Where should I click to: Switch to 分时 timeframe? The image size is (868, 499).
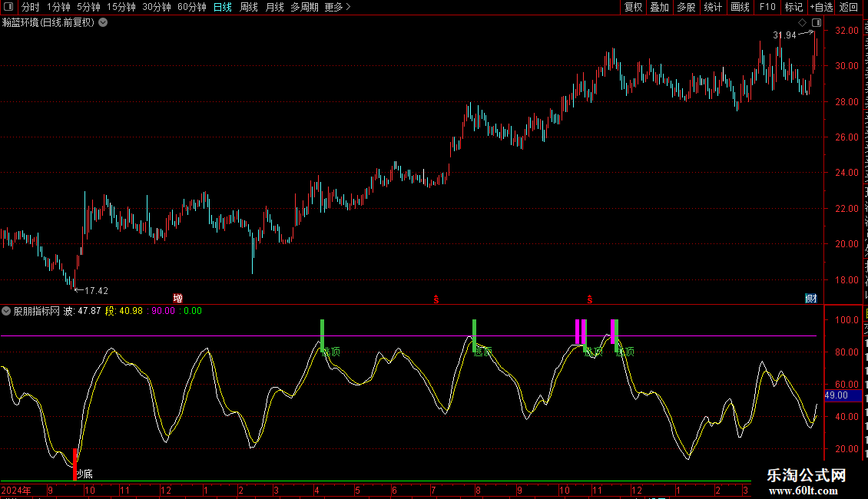click(x=31, y=7)
